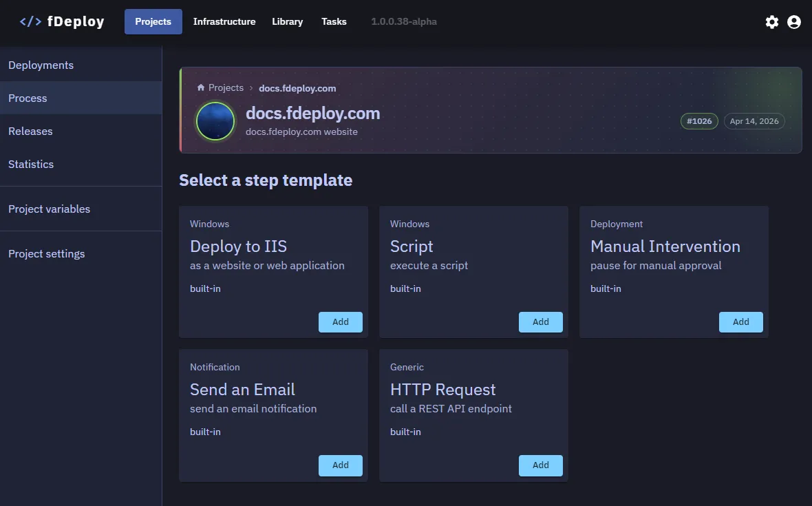Click 'docs.fdeploy.com website' description text
The width and height of the screenshot is (812, 506).
tap(301, 132)
